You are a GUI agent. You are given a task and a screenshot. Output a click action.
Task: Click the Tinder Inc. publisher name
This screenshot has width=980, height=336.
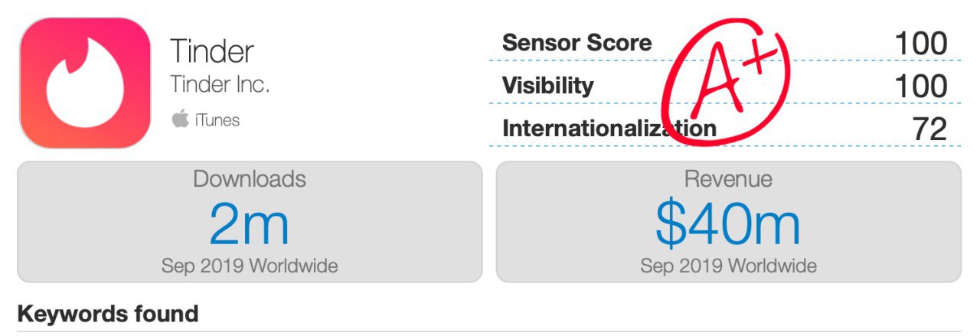[x=220, y=85]
